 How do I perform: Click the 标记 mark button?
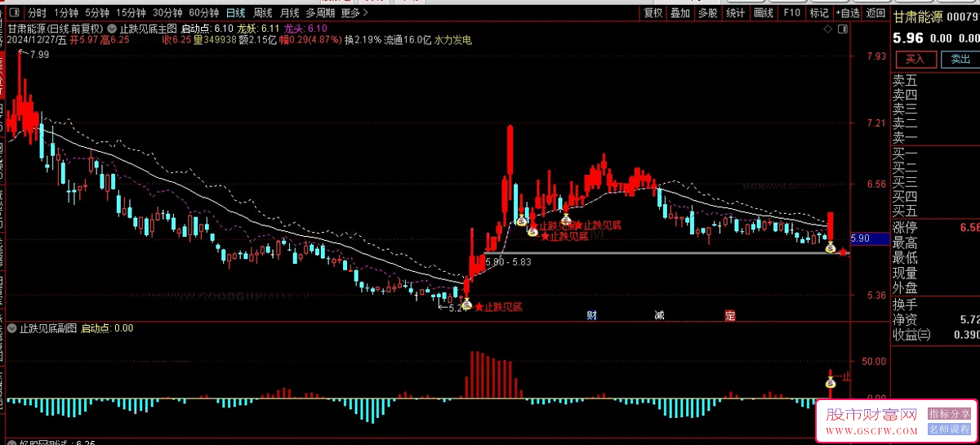(818, 13)
